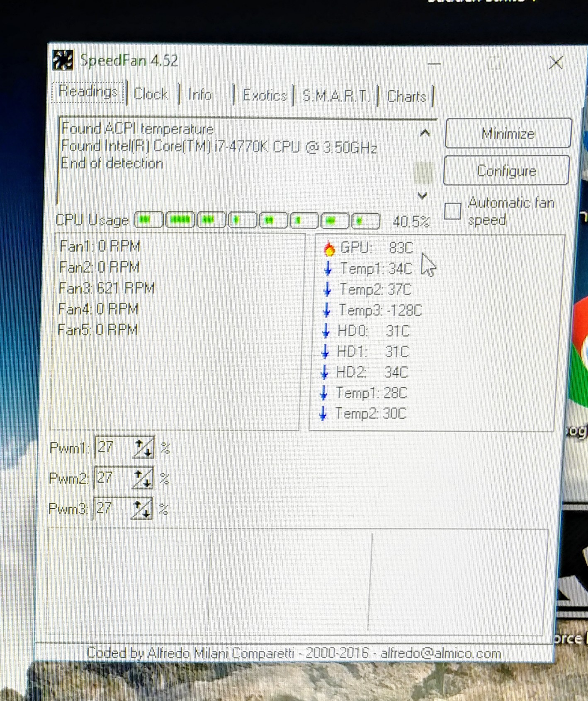The image size is (588, 701).
Task: Click the last CPU usage bar
Action: point(366,221)
